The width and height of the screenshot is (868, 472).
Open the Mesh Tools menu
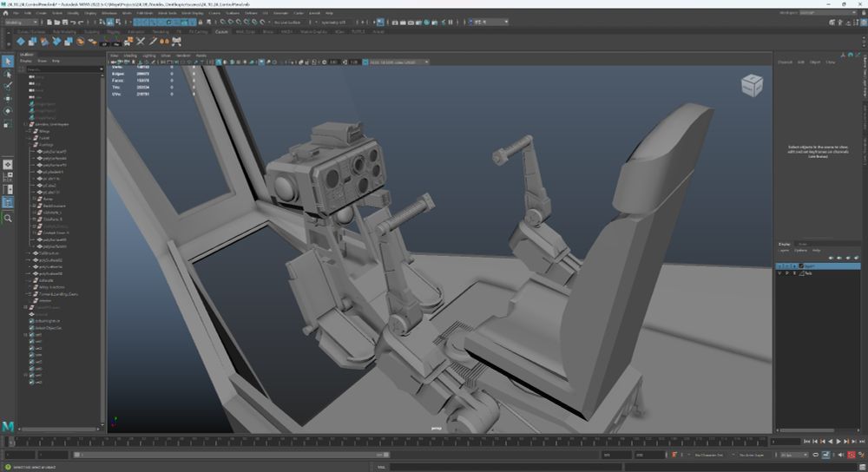pos(168,13)
